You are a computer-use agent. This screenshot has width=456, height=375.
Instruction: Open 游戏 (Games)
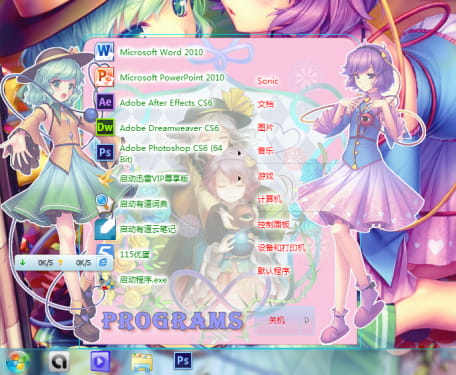[266, 176]
